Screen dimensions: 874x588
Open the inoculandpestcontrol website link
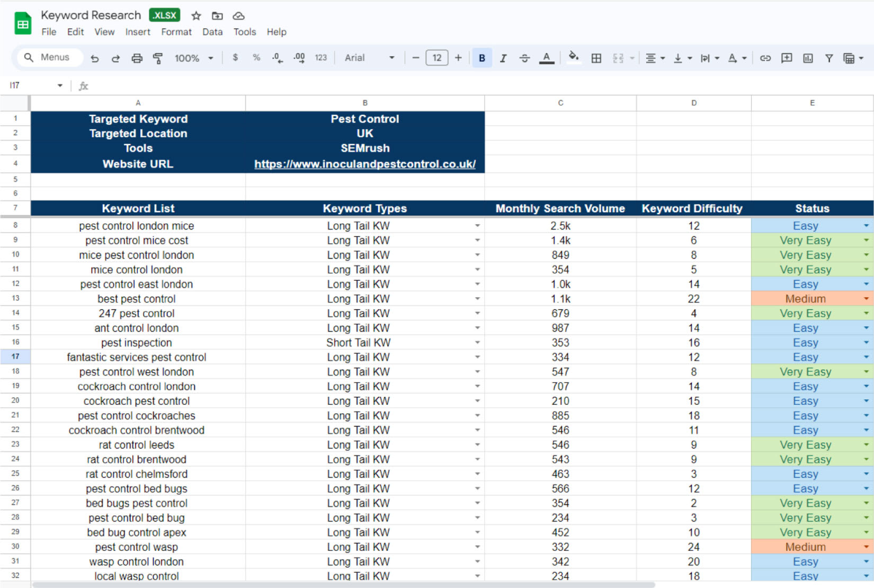(364, 164)
